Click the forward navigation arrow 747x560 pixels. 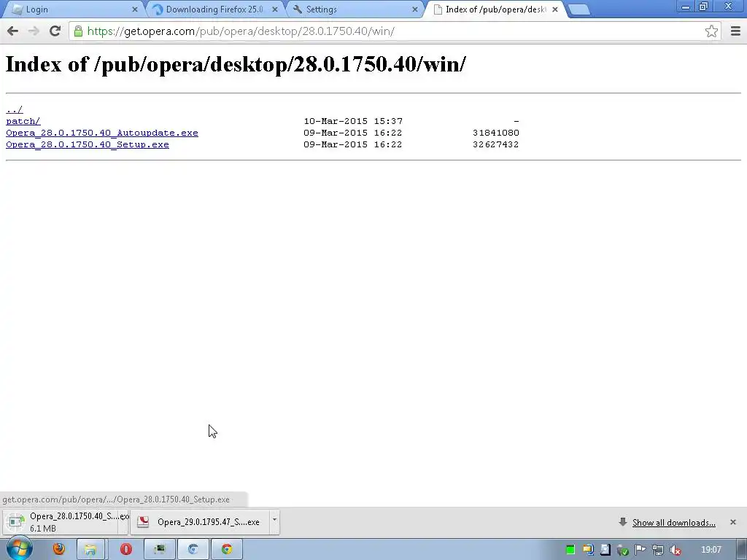tap(34, 31)
